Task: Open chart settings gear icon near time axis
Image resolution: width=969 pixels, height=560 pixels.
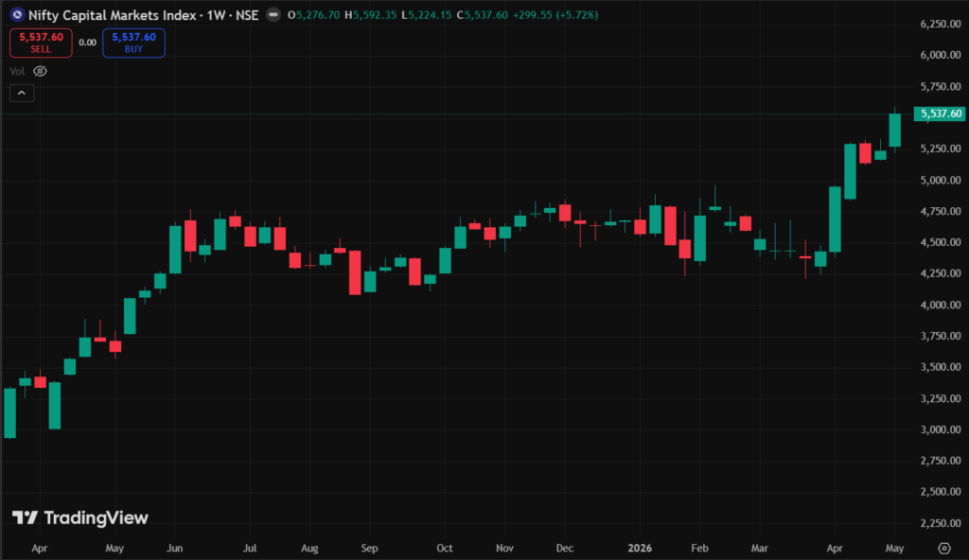Action: click(x=943, y=549)
